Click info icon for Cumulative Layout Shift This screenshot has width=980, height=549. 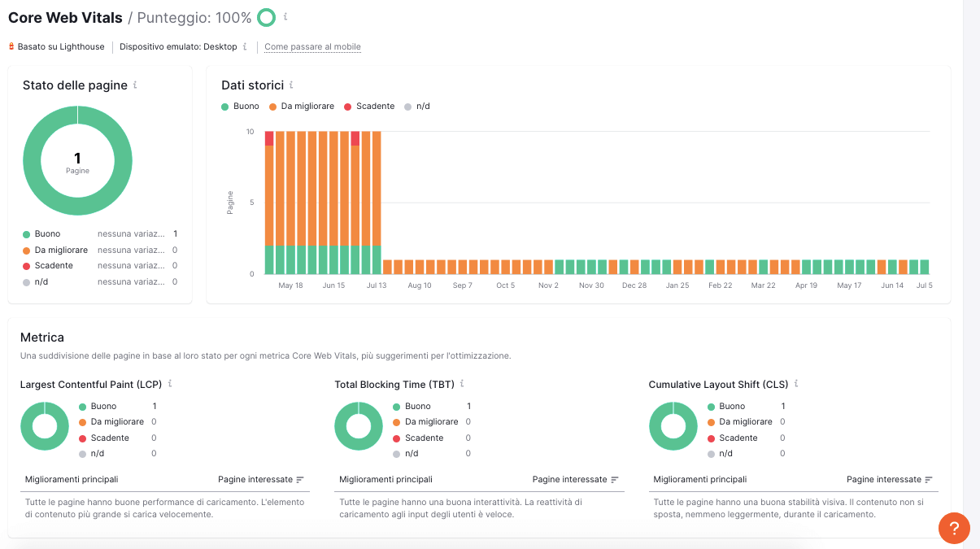tap(796, 384)
